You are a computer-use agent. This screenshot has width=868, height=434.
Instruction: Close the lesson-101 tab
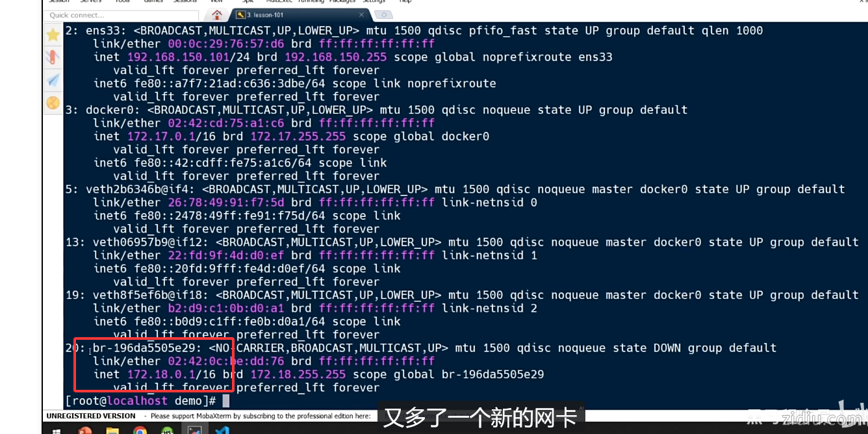[x=361, y=15]
